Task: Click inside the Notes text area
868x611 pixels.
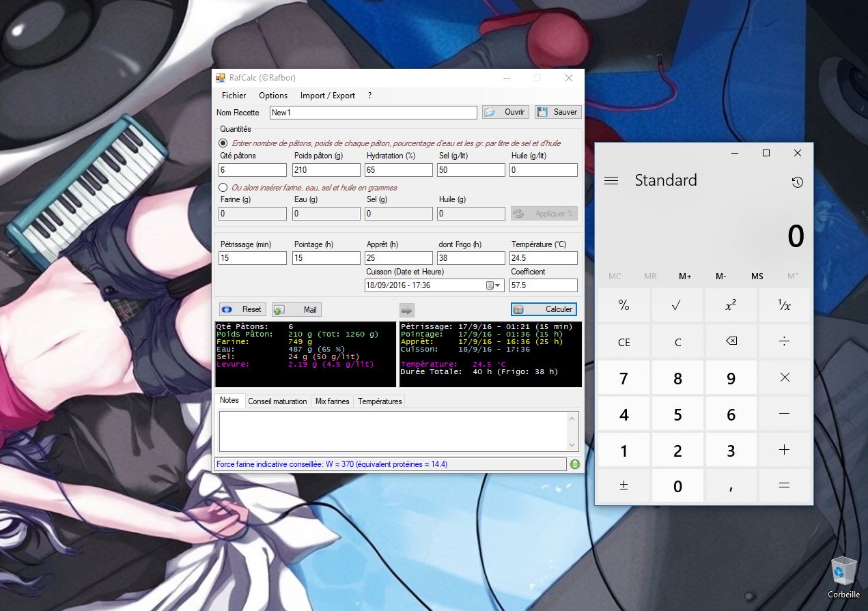Action: pos(393,431)
